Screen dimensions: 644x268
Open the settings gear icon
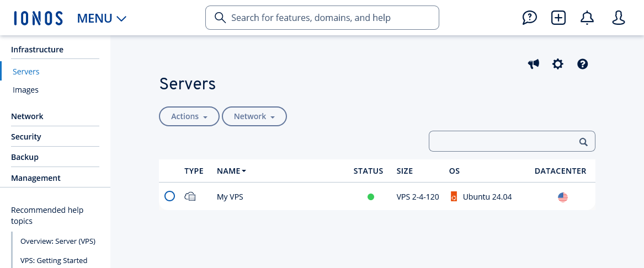point(558,64)
